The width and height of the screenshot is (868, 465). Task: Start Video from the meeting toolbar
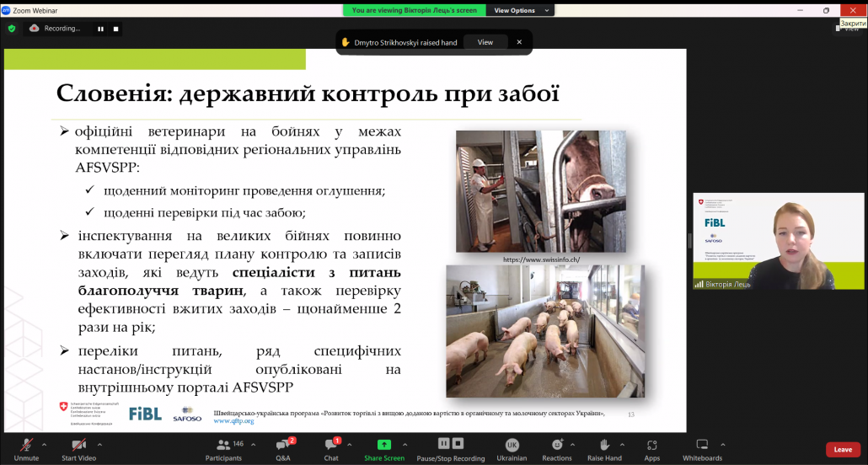click(78, 447)
